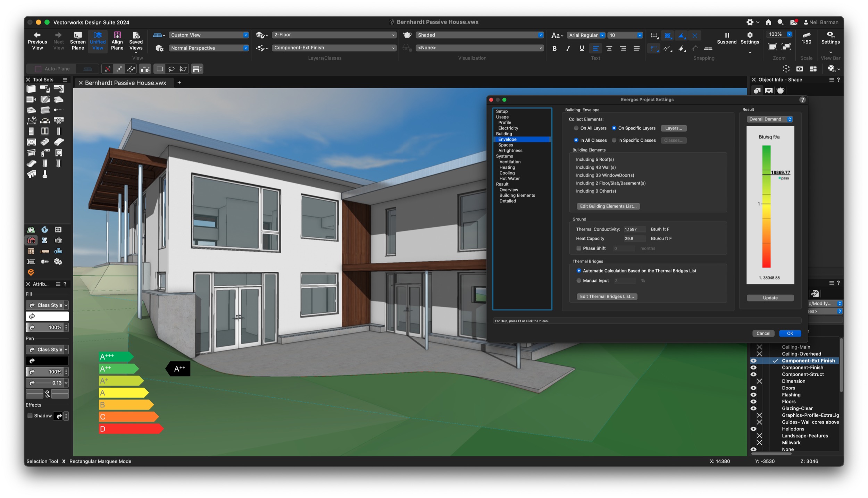Toggle italic text formatting
The height and width of the screenshot is (498, 868).
point(568,49)
